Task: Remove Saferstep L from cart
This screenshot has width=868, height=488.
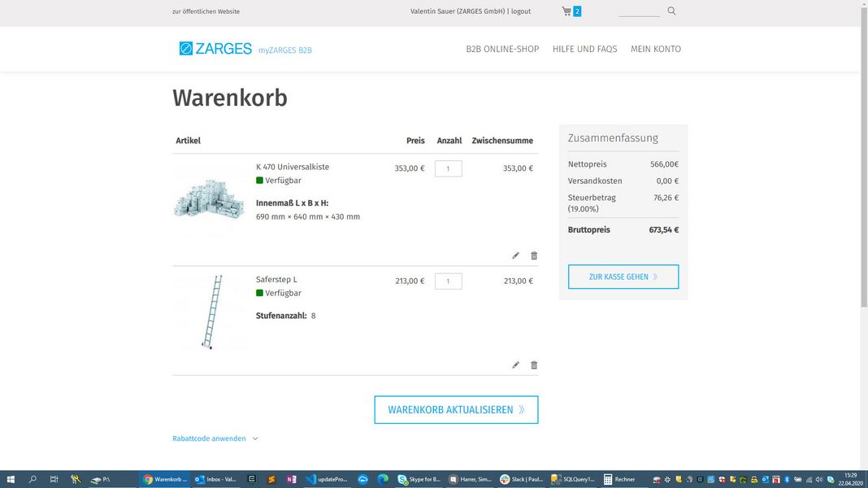Action: click(x=534, y=365)
